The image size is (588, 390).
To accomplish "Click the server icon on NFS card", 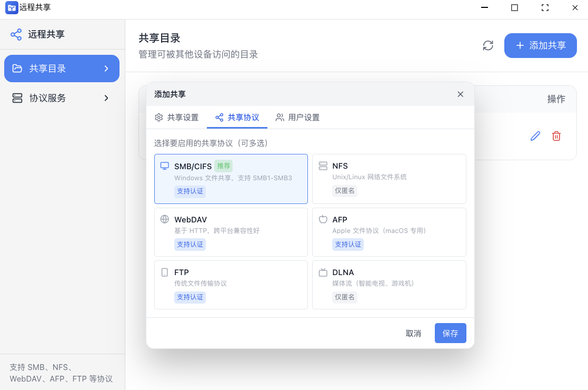I will click(x=323, y=166).
